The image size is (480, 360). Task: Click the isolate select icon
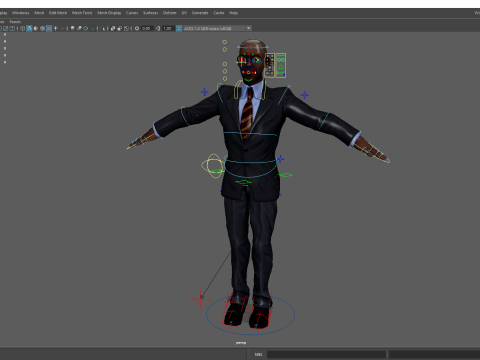click(x=103, y=28)
